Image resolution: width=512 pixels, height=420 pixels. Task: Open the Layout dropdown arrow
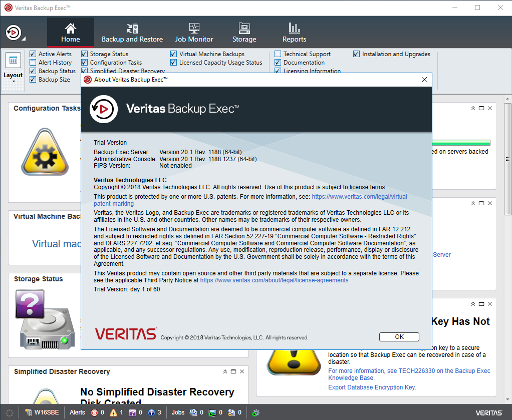pos(14,81)
